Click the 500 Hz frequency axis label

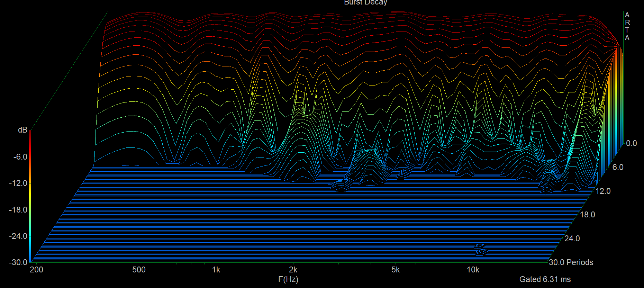pos(139,270)
